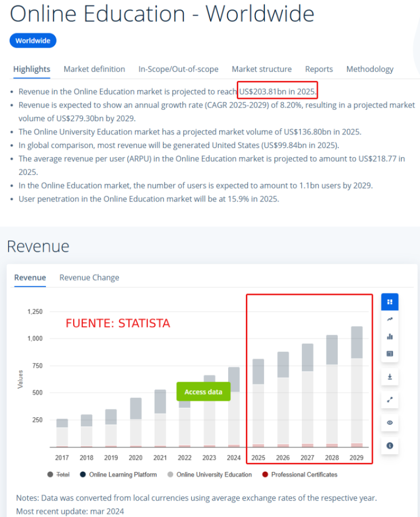Click the 'Online Education - Worldwide' heading
This screenshot has height=517, width=420.
(162, 14)
